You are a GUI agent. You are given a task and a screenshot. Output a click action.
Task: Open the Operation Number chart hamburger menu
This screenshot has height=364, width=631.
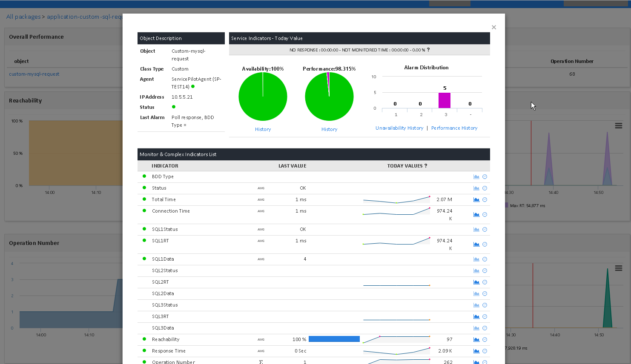[619, 268]
